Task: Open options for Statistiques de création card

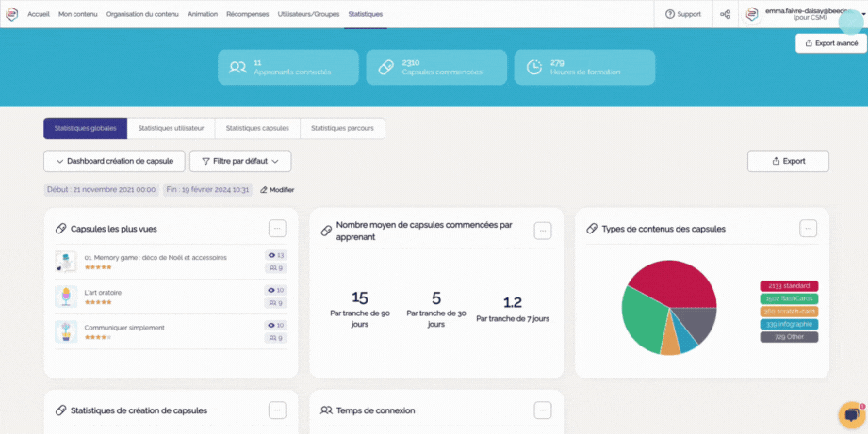Action: click(x=276, y=410)
